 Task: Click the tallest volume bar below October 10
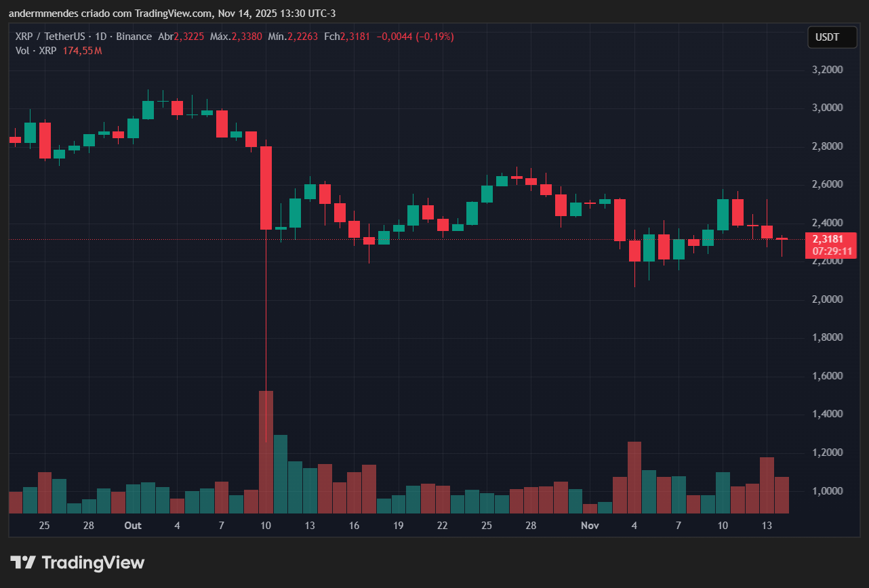pyautogui.click(x=265, y=450)
